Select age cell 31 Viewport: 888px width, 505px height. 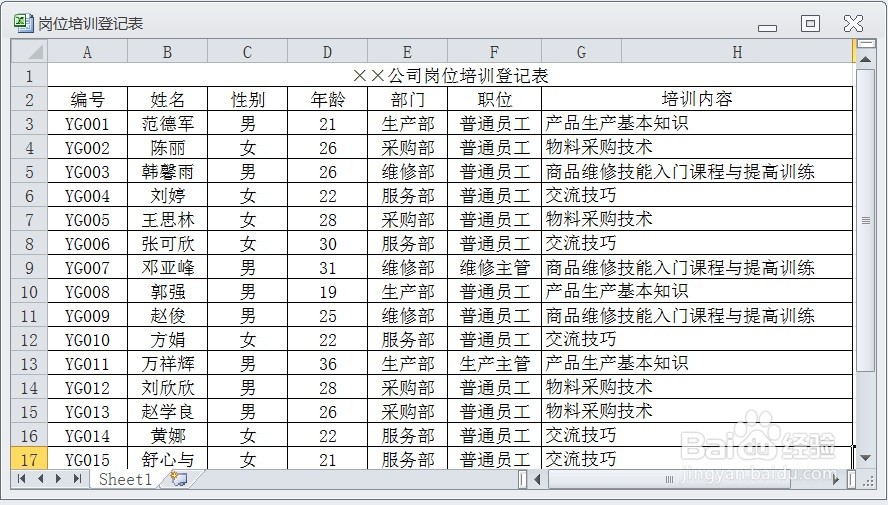click(x=327, y=267)
